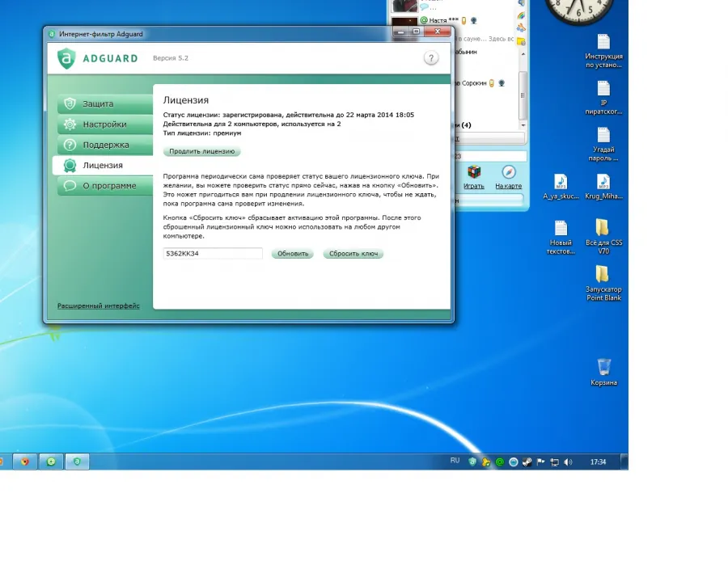Click the green @ tray icon
728x582 pixels.
[500, 462]
